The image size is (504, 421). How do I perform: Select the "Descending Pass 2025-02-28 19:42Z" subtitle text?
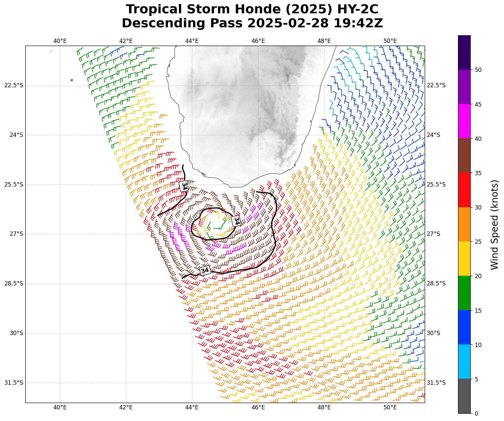pos(252,24)
